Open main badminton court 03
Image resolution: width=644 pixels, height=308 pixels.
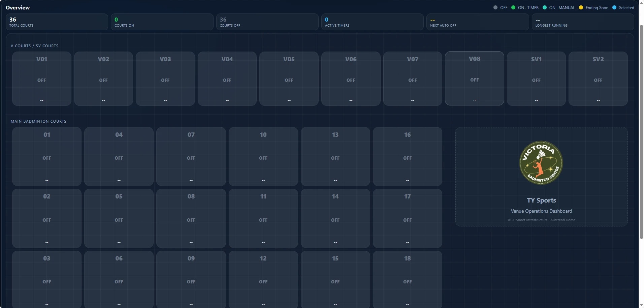coord(47,279)
